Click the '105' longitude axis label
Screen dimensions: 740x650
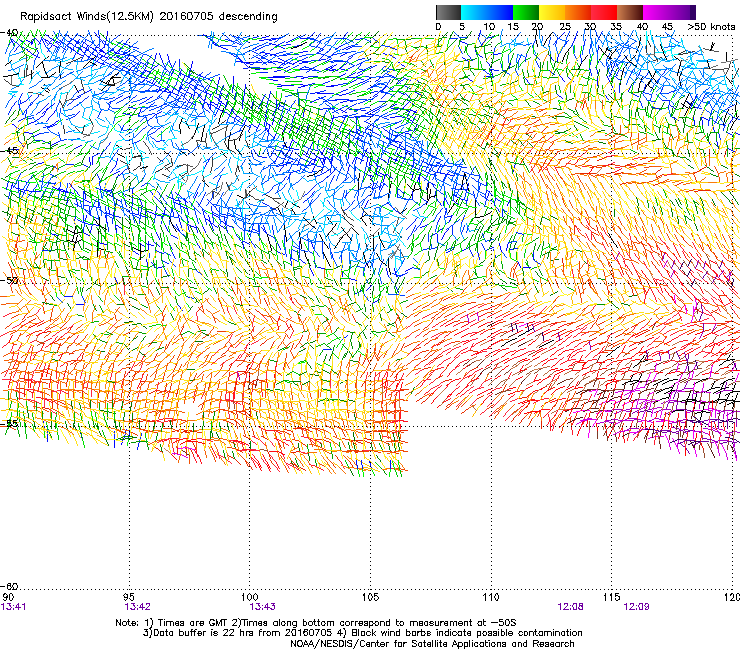point(370,597)
